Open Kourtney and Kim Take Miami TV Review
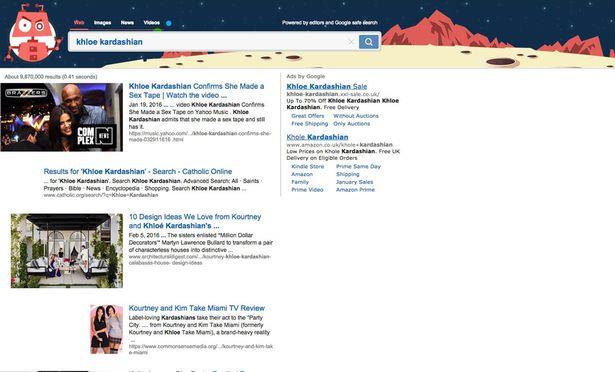This screenshot has height=372, width=615. [x=197, y=308]
